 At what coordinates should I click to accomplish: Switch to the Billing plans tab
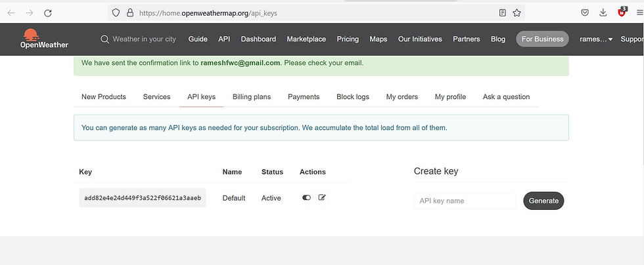click(252, 97)
